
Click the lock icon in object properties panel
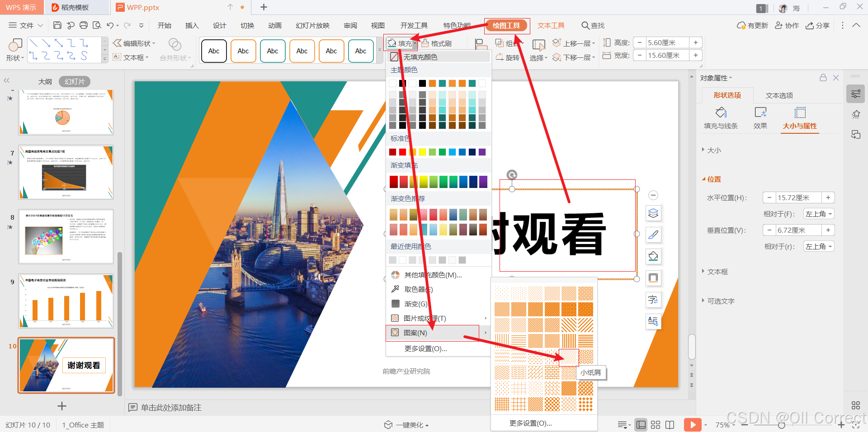(x=823, y=78)
